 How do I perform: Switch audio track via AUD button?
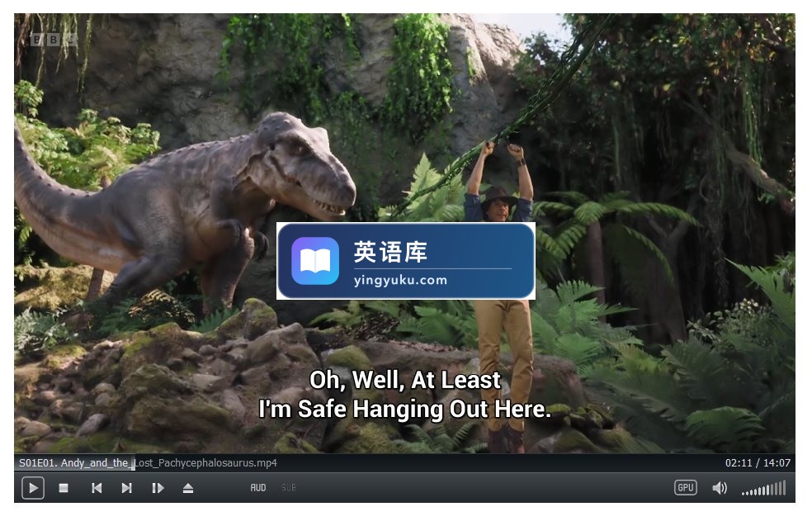point(258,488)
